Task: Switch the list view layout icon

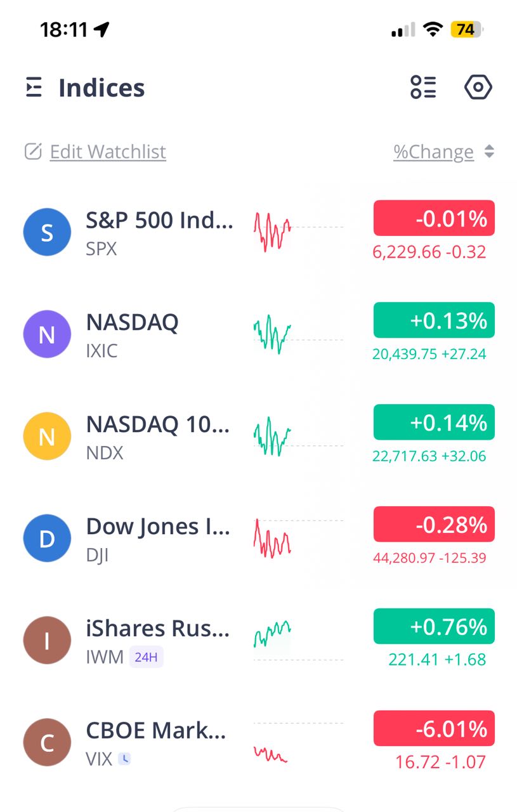Action: click(423, 87)
